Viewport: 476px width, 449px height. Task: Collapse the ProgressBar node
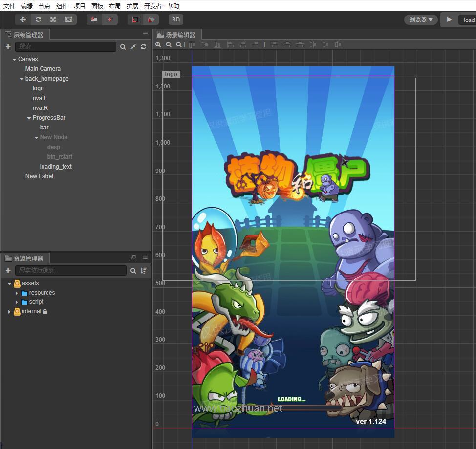(x=29, y=118)
